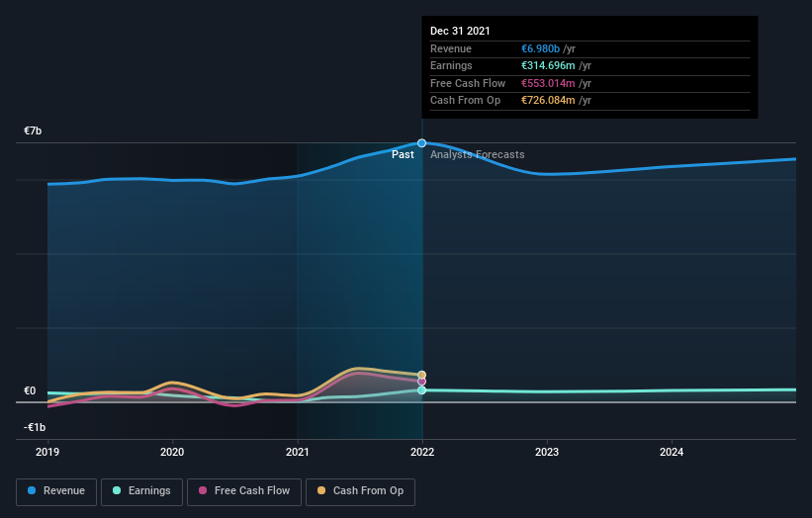Click the Past label on chart
Screen dimensions: 812x518
(x=403, y=155)
